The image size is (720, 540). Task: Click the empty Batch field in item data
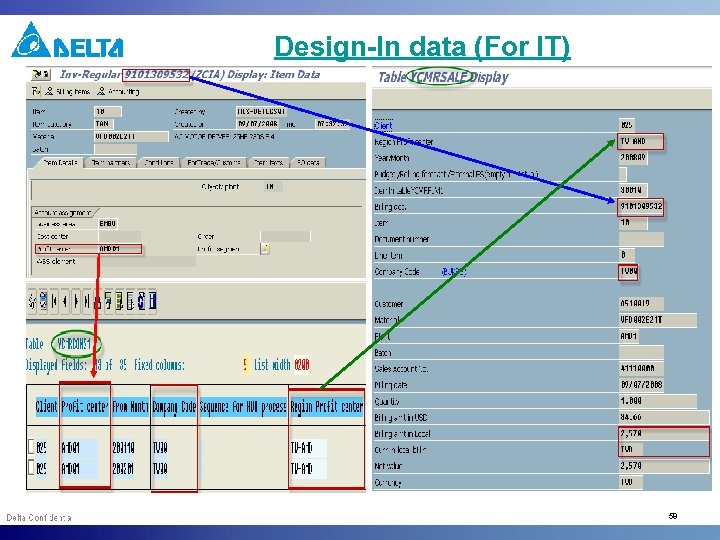115,149
